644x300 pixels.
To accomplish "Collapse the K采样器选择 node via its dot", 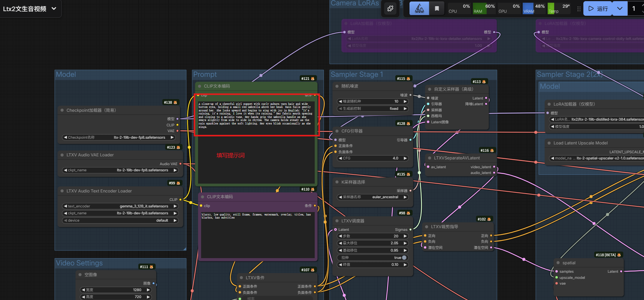I will [x=337, y=182].
